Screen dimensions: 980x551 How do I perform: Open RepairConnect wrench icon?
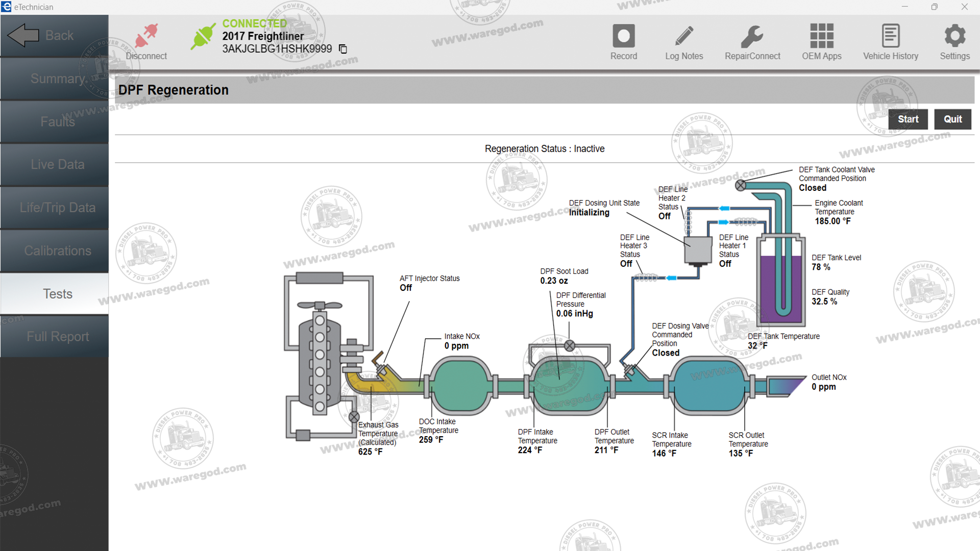[752, 36]
